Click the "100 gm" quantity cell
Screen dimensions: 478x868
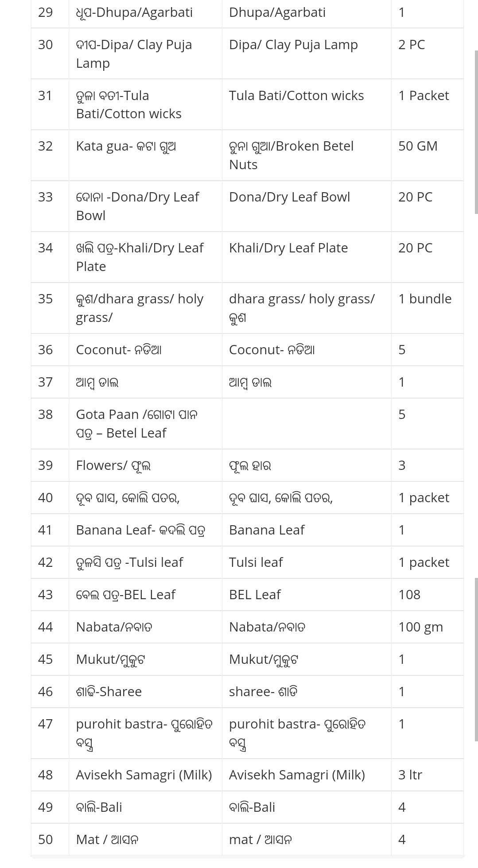(420, 627)
